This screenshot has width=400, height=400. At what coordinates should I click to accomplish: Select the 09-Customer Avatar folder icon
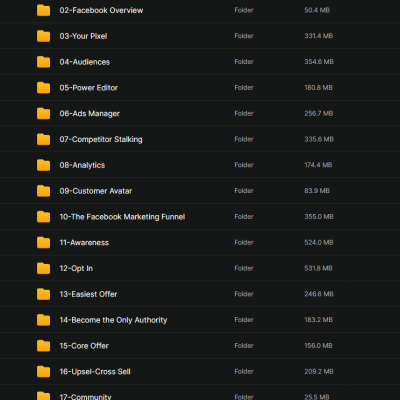43,191
